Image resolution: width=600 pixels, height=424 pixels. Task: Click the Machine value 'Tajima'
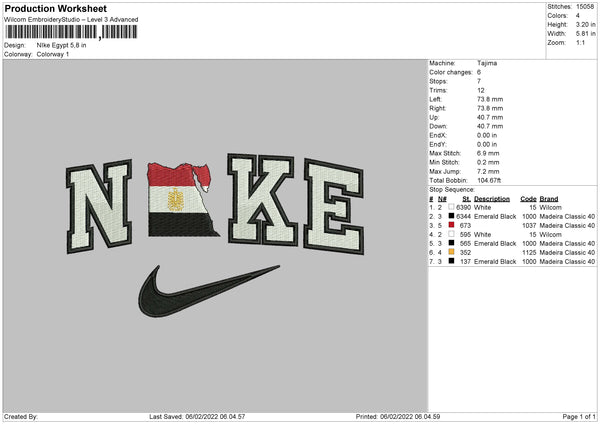click(487, 63)
